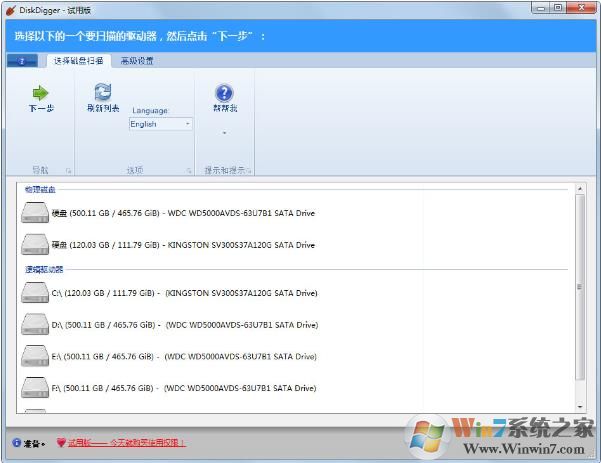
Task: Switch to the Advanced settings tab
Action: [x=137, y=61]
